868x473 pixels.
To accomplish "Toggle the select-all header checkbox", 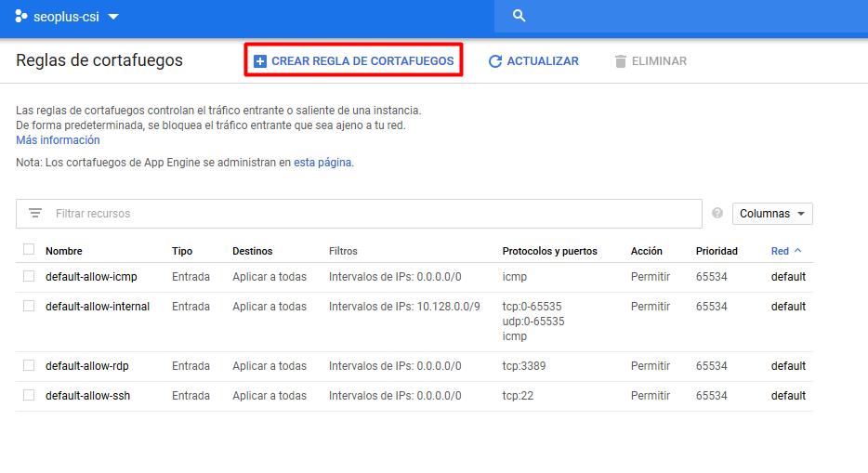I will [29, 249].
